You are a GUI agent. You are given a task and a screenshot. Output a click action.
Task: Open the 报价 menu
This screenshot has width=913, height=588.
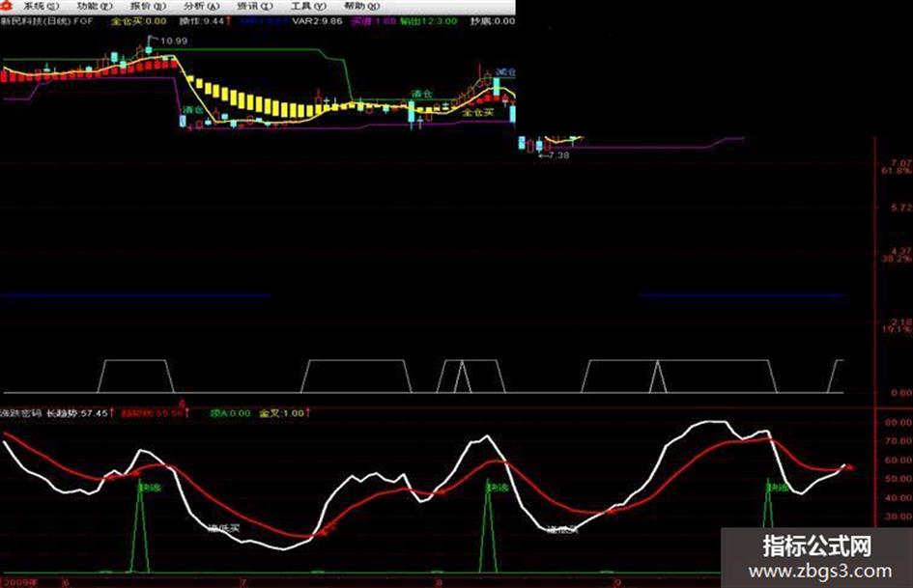pyautogui.click(x=148, y=6)
